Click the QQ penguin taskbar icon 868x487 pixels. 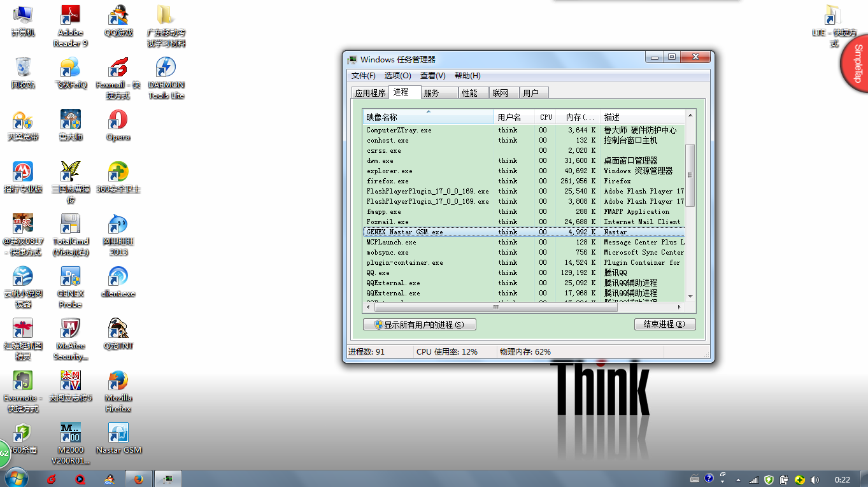110,479
